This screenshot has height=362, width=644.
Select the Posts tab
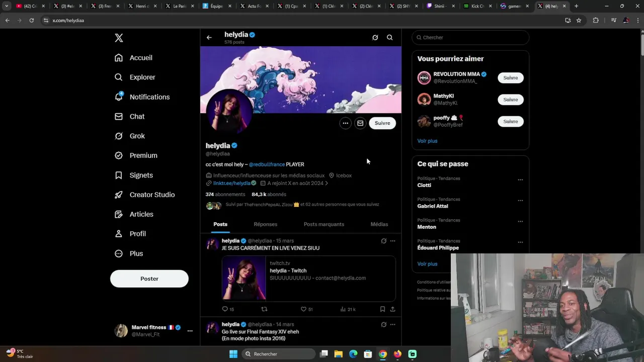click(x=220, y=224)
